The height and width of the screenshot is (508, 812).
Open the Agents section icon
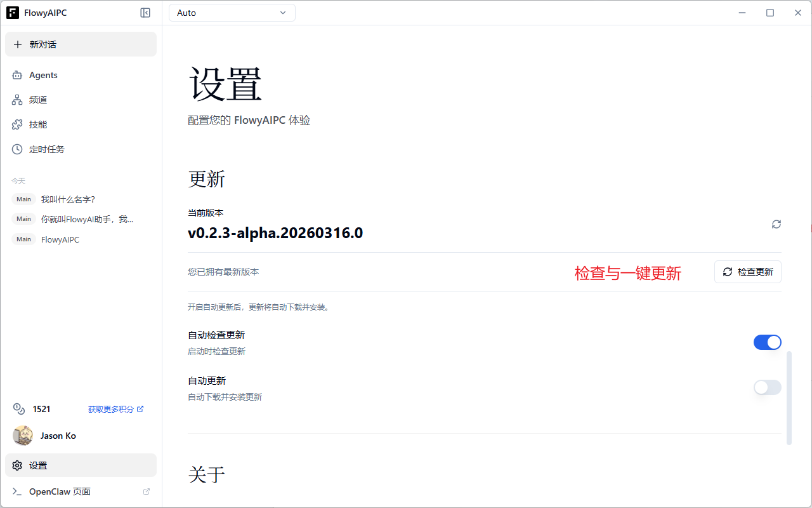coord(17,75)
